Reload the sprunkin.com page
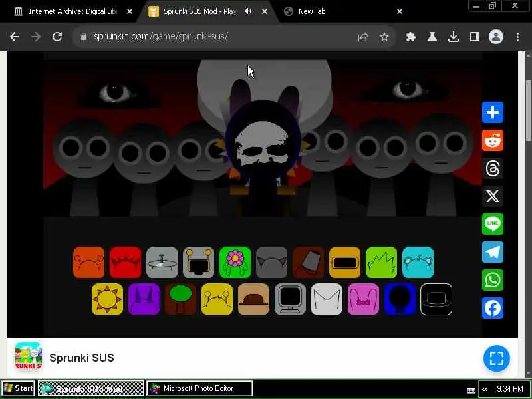 [x=57, y=37]
